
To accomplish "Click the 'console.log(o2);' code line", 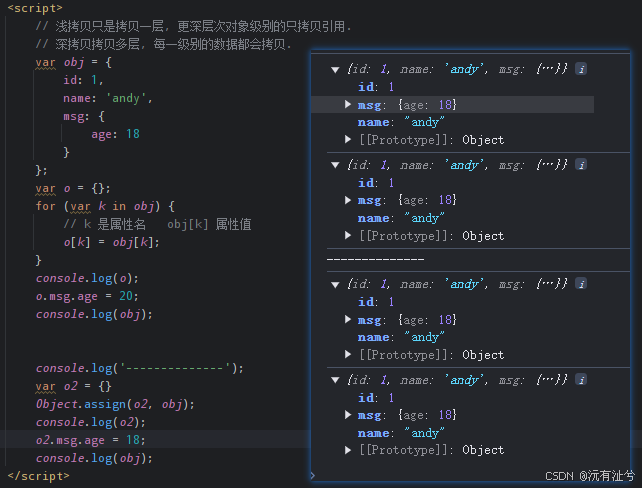I will [x=90, y=422].
